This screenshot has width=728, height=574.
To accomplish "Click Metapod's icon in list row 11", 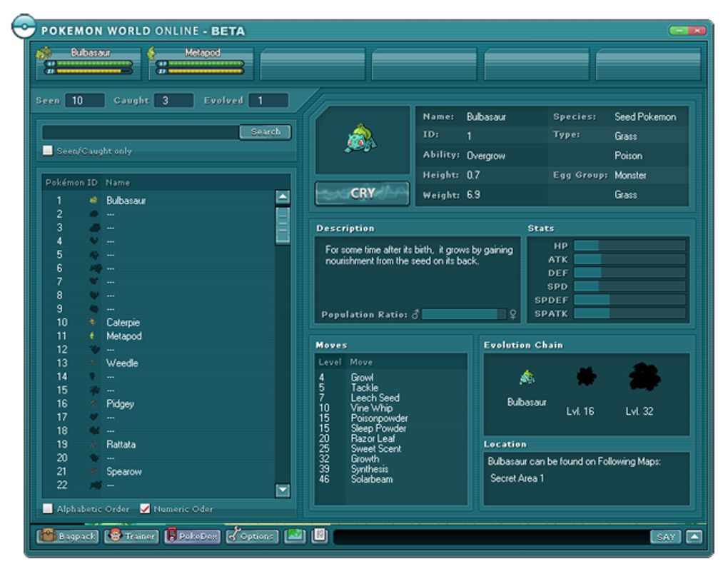I will (x=92, y=336).
